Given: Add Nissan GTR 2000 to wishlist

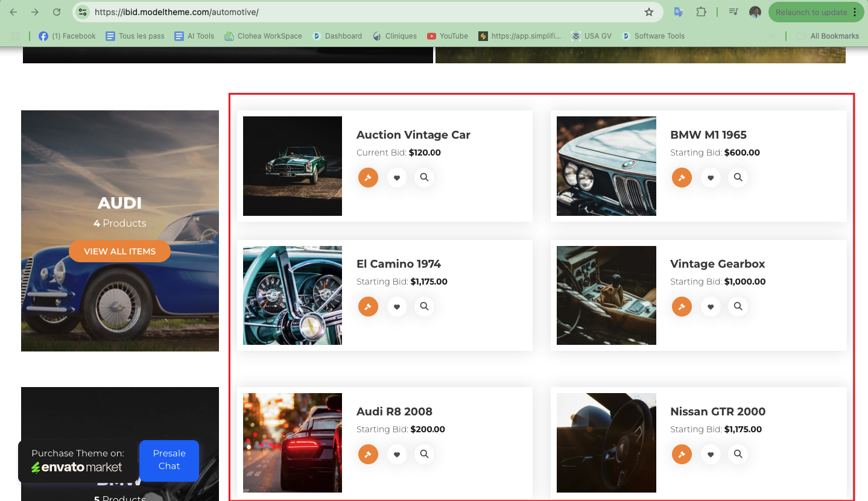Looking at the screenshot, I should (x=711, y=454).
